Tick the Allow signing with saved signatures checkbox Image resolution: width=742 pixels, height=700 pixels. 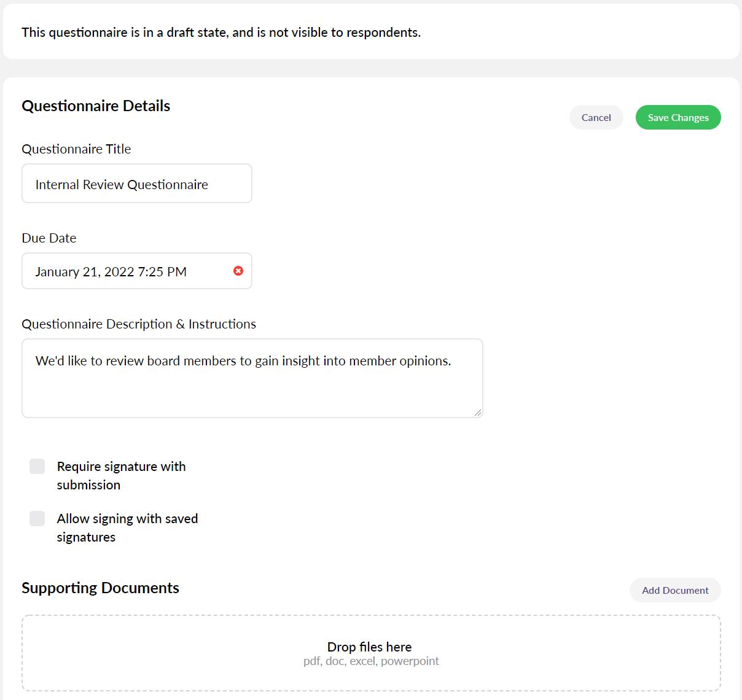point(37,518)
